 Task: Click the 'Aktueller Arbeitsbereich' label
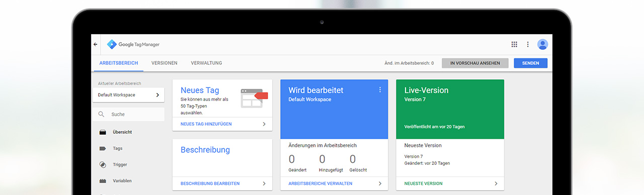[x=120, y=83]
